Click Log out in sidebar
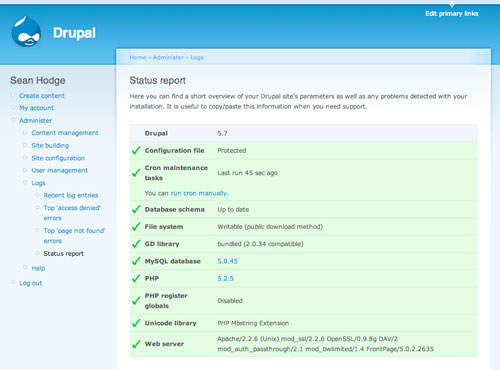The height and width of the screenshot is (370, 500). pos(31,283)
